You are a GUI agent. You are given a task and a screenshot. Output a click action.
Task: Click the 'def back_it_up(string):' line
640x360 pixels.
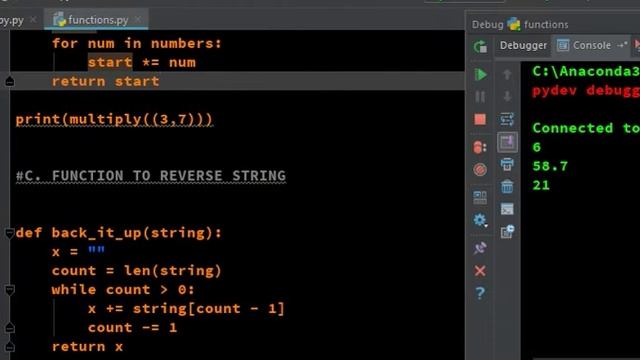click(118, 233)
